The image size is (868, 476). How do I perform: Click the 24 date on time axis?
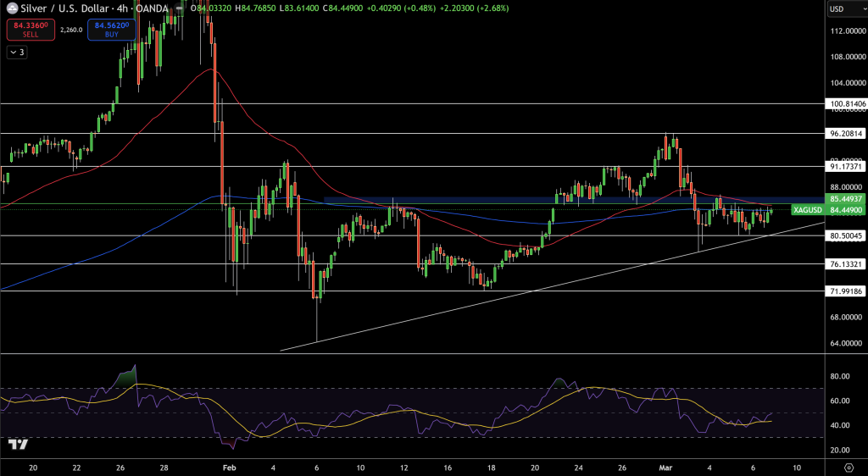[578, 468]
